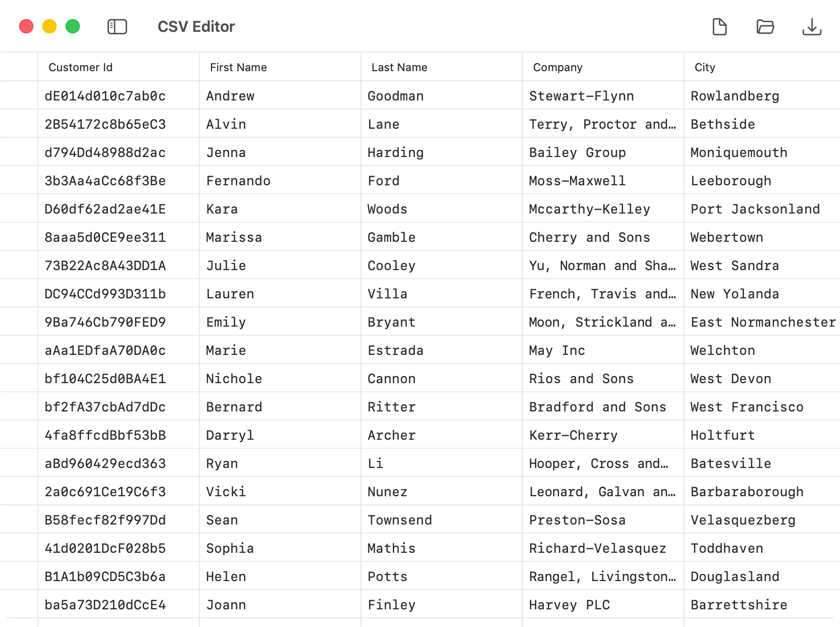Sort by the Customer Id column header
Image resolution: width=840 pixels, height=627 pixels.
coord(80,67)
